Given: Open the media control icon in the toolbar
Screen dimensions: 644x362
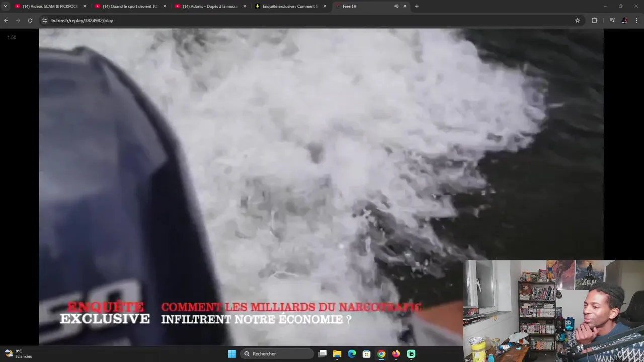Looking at the screenshot, I should [612, 21].
